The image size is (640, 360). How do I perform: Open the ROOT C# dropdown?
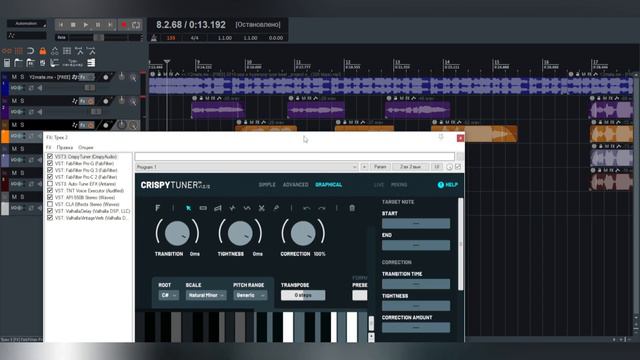[x=168, y=295]
